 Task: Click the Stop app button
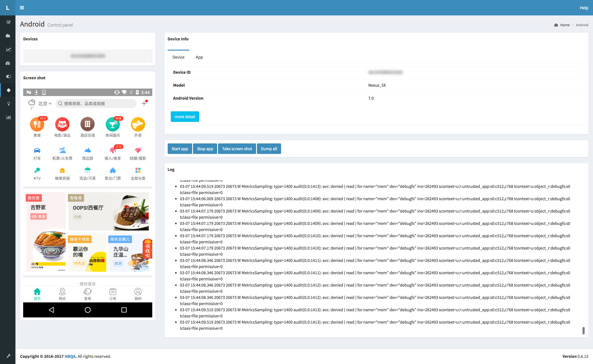(x=205, y=149)
